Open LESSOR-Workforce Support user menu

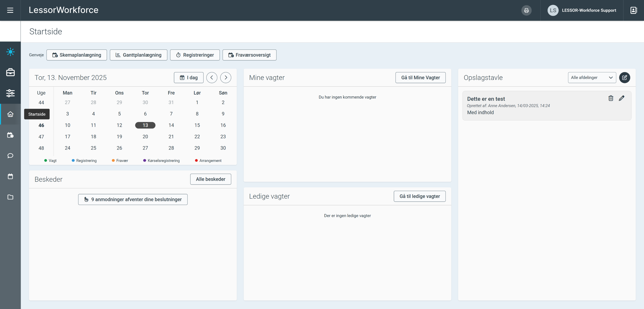pyautogui.click(x=582, y=10)
